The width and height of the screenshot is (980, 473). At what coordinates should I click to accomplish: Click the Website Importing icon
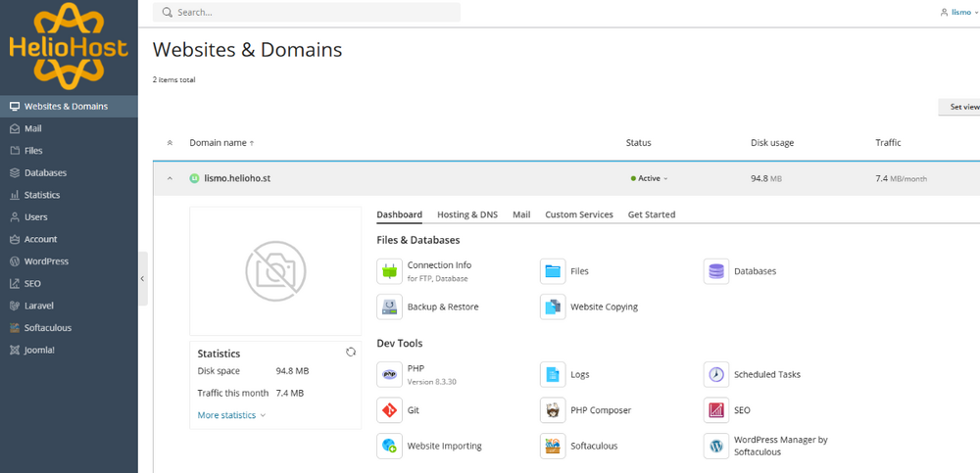click(389, 446)
